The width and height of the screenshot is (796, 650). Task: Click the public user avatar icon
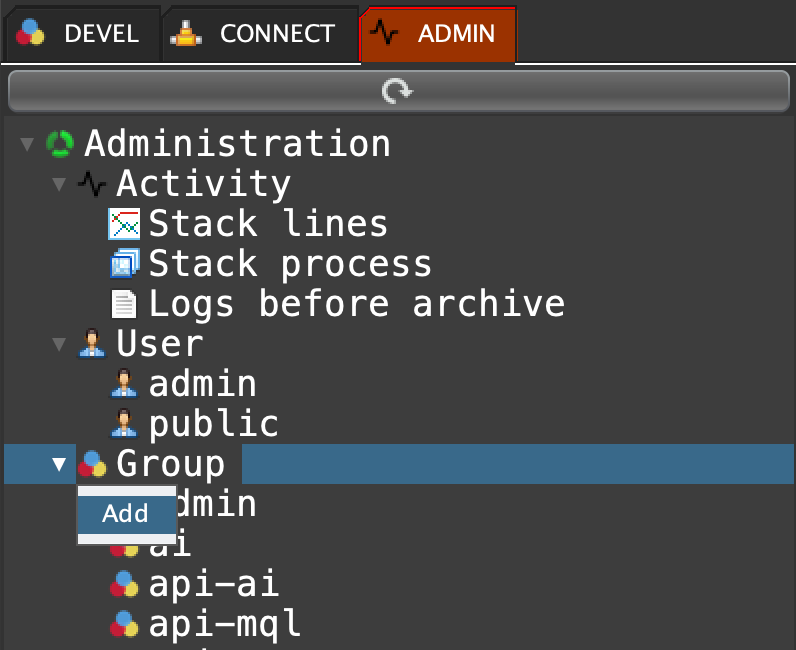click(124, 424)
